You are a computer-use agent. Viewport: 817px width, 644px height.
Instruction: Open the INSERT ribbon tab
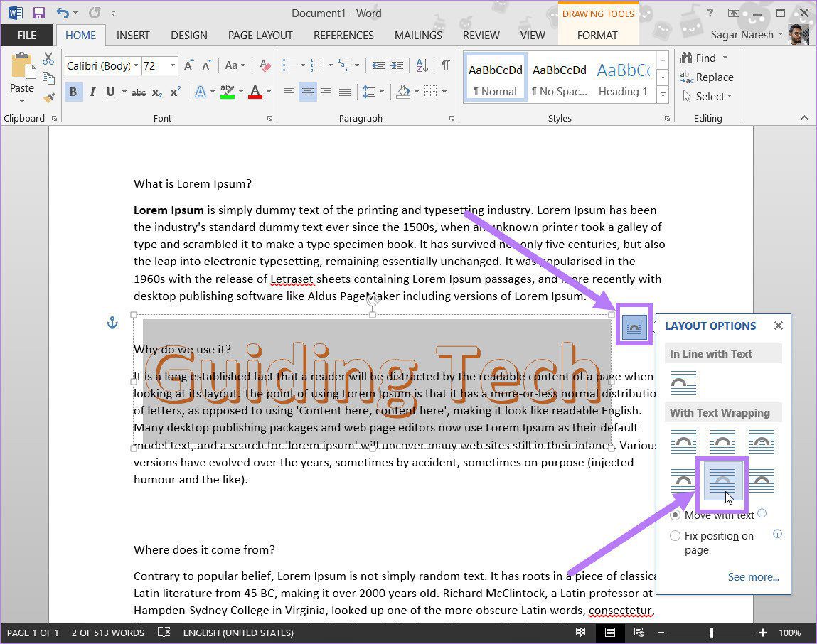(133, 36)
